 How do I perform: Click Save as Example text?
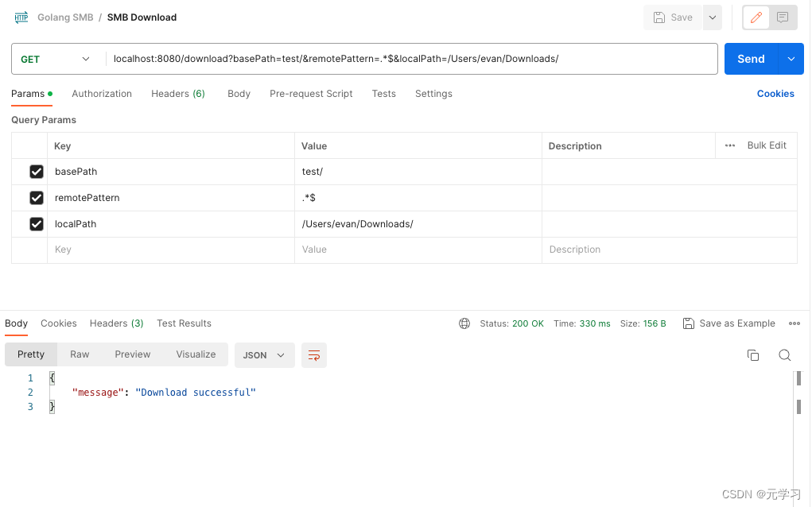pyautogui.click(x=737, y=323)
